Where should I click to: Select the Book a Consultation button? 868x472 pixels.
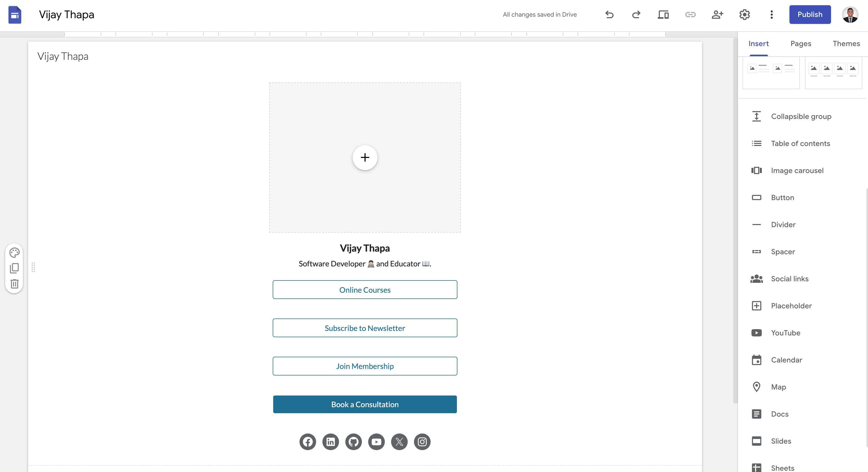pyautogui.click(x=365, y=404)
